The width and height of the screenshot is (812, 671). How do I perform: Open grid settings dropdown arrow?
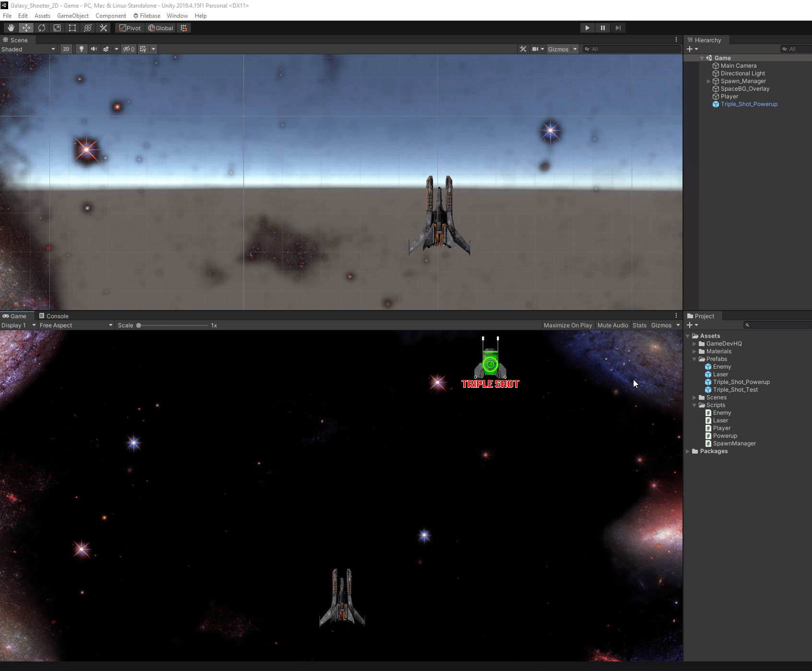153,49
